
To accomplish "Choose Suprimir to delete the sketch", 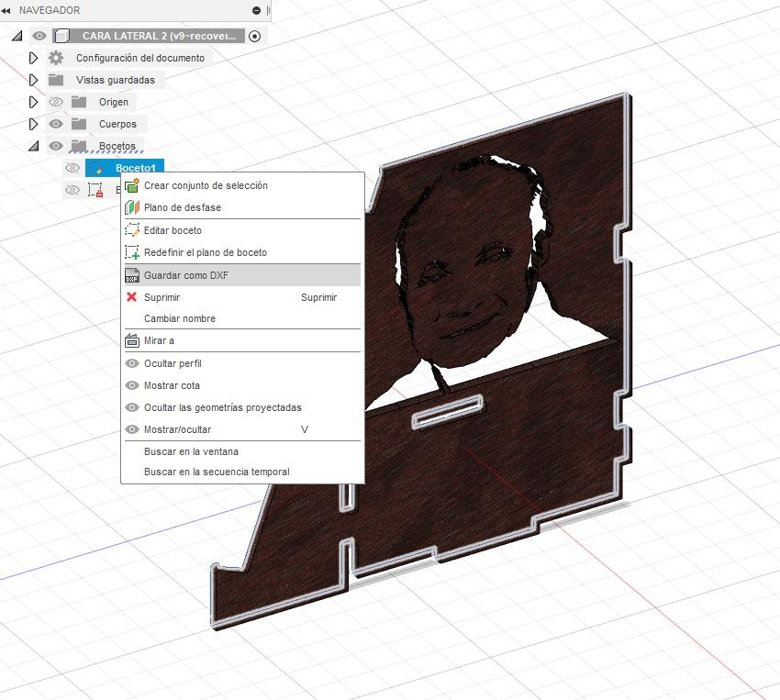I will (243, 297).
